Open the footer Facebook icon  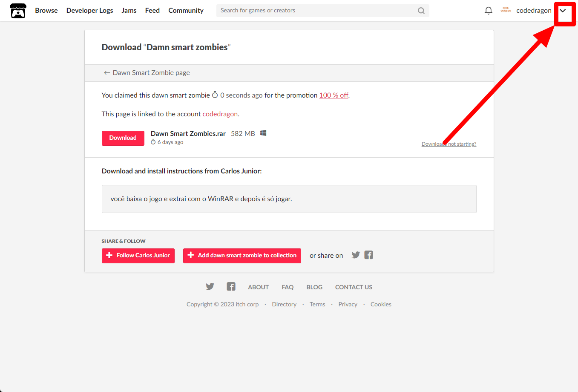click(x=231, y=286)
